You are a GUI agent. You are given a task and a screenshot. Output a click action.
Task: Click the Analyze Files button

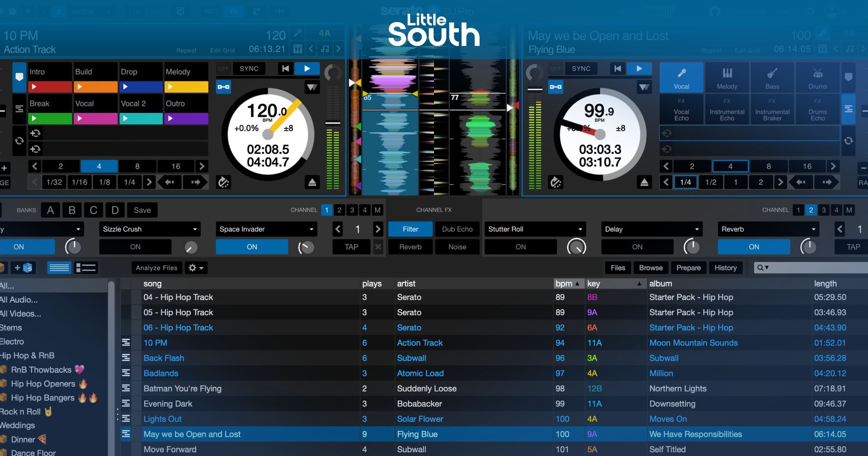pyautogui.click(x=156, y=268)
